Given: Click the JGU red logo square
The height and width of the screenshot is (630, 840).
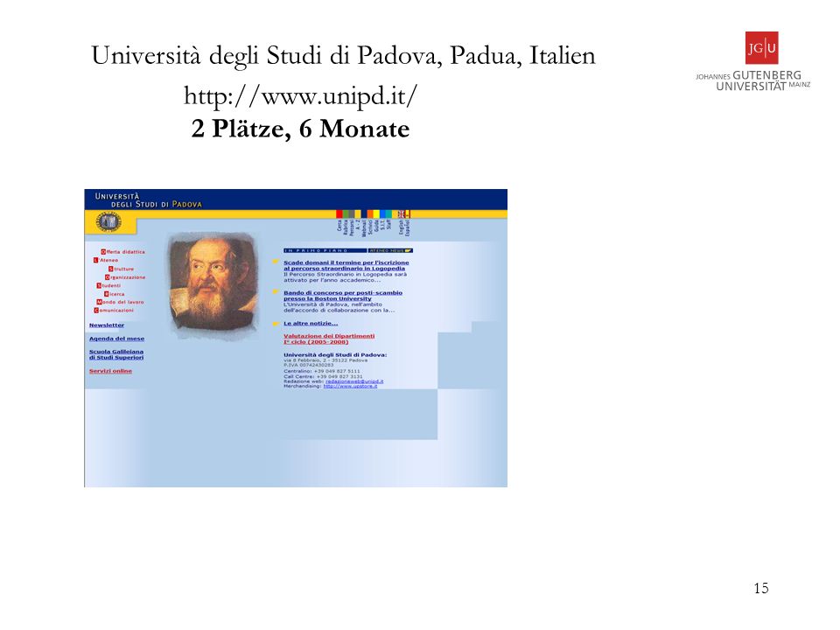Looking at the screenshot, I should pos(761,47).
